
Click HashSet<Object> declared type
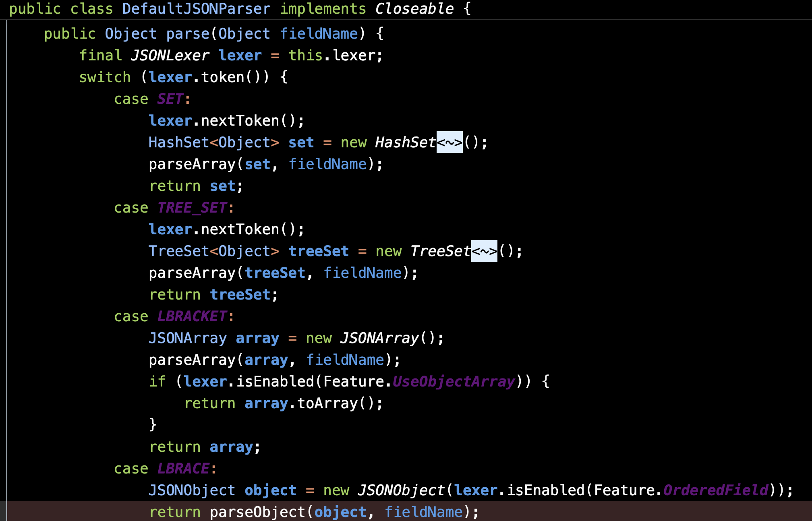[x=214, y=143]
